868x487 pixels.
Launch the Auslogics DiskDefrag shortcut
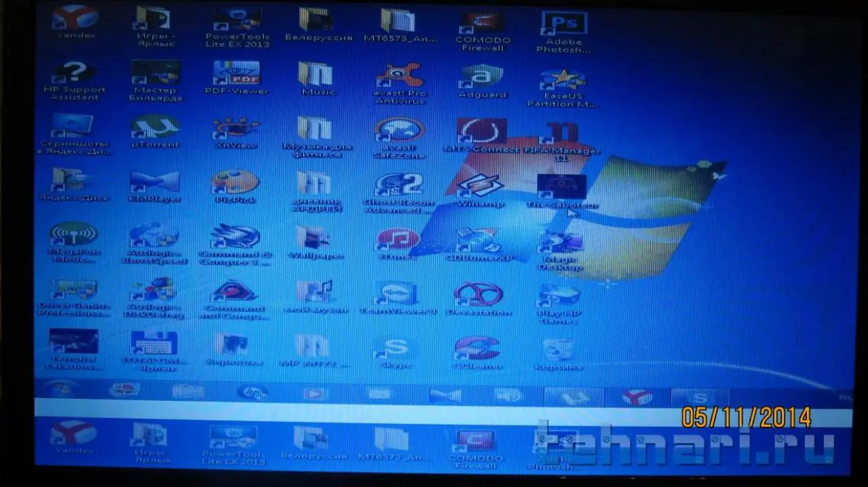155,299
